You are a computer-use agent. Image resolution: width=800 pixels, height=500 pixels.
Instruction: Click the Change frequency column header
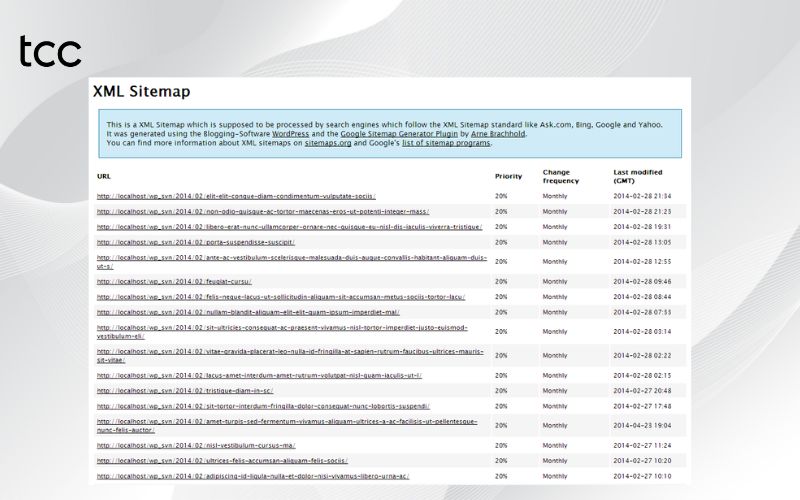point(561,176)
